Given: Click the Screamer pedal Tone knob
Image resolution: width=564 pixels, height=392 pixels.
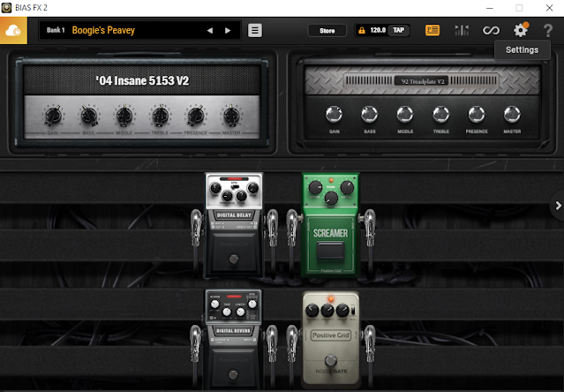Looking at the screenshot, I should (x=331, y=198).
